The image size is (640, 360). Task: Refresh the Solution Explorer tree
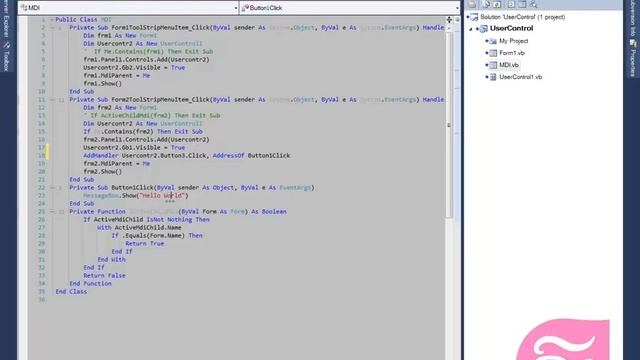(x=498, y=4)
